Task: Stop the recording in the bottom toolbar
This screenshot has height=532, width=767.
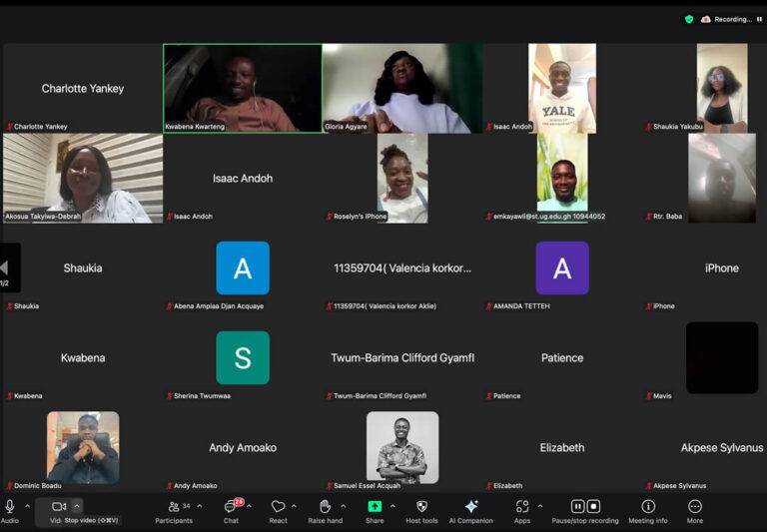Action: pos(593,507)
